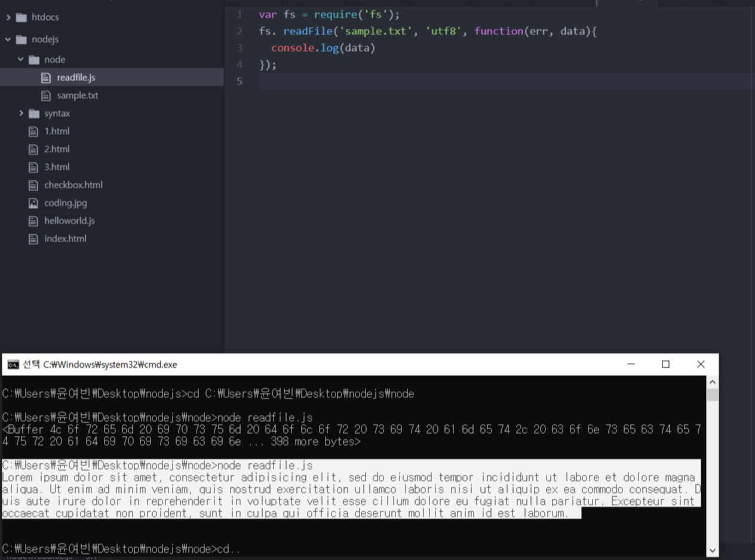Maximize the cmd.exe window
Image resolution: width=755 pixels, height=560 pixels.
pyautogui.click(x=665, y=365)
